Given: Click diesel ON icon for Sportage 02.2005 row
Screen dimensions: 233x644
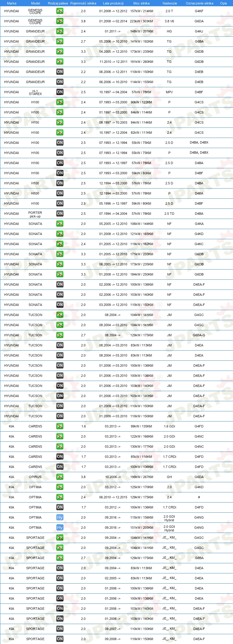Looking at the screenshot, I should (60, 578).
